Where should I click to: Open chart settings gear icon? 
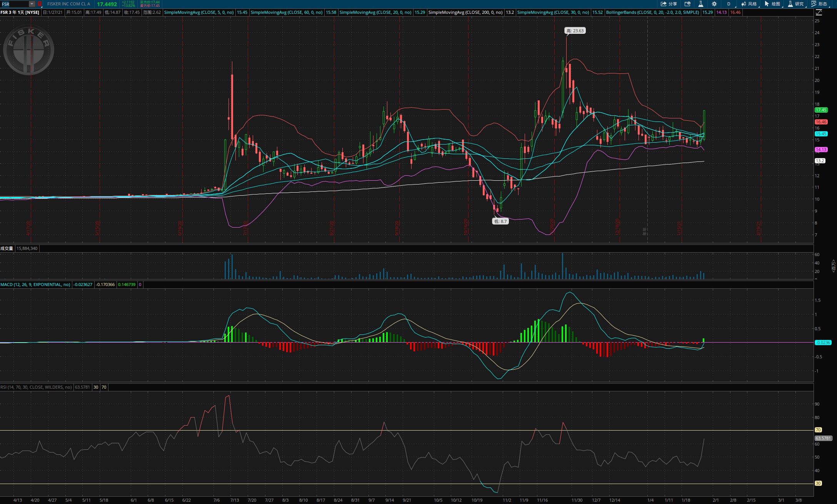714,4
